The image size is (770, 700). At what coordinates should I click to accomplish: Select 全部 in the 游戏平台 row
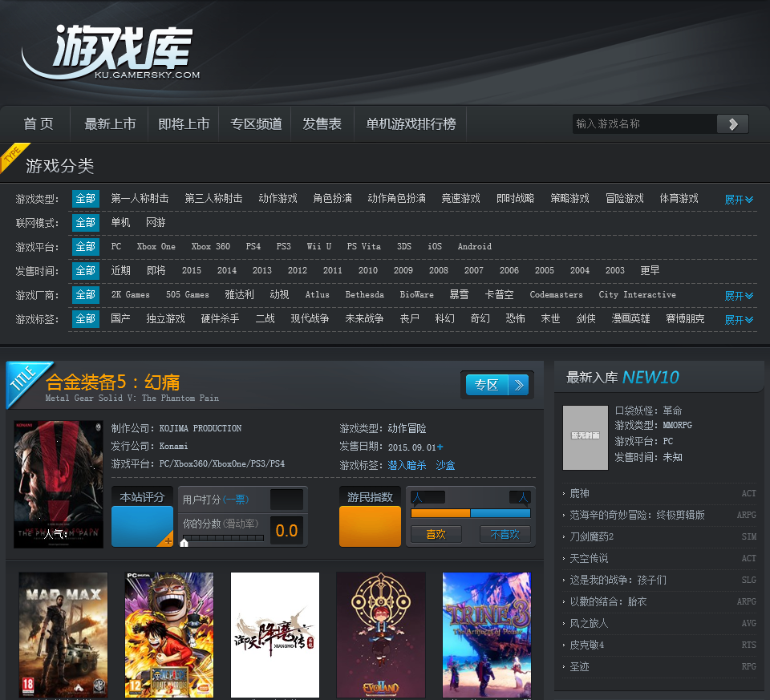click(x=86, y=246)
